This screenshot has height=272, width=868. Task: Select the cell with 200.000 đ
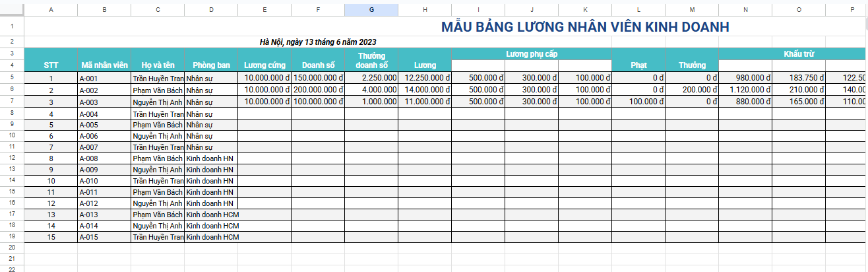tap(692, 90)
